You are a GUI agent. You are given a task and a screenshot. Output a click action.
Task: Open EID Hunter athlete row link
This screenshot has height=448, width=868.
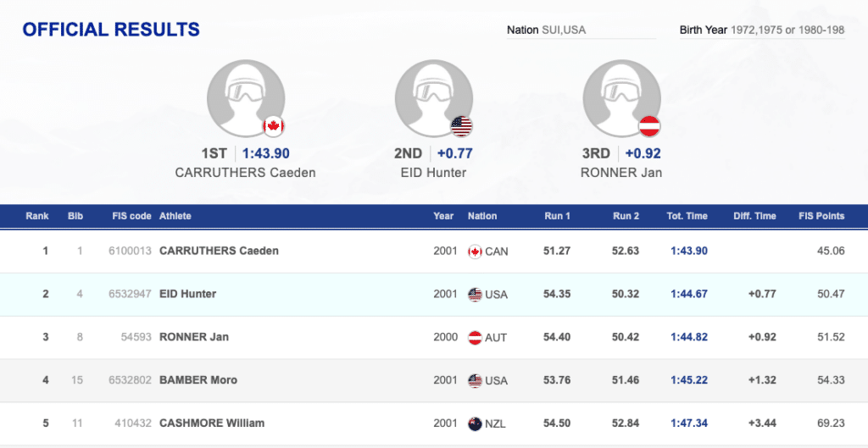187,294
